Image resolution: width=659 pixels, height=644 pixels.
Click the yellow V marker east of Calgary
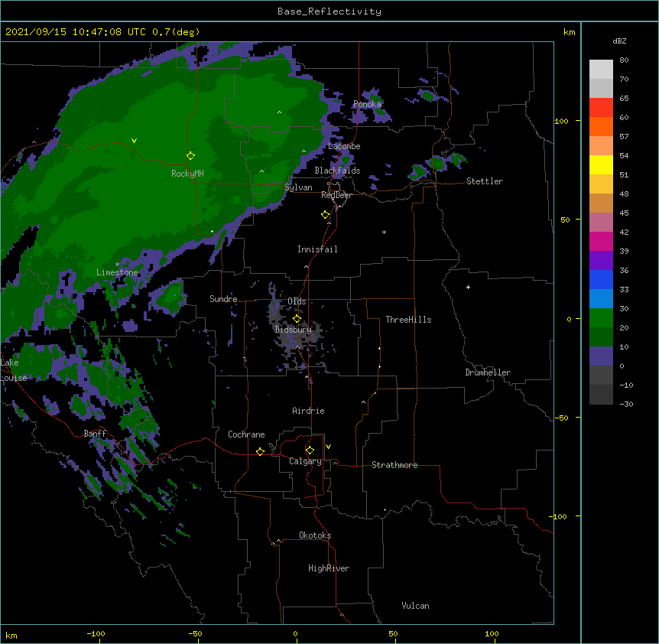pyautogui.click(x=328, y=447)
